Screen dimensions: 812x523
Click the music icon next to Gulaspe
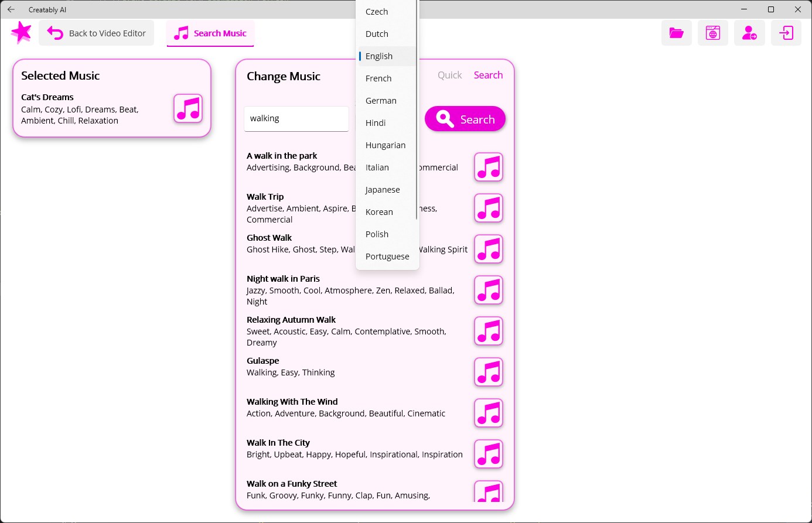[x=488, y=372]
